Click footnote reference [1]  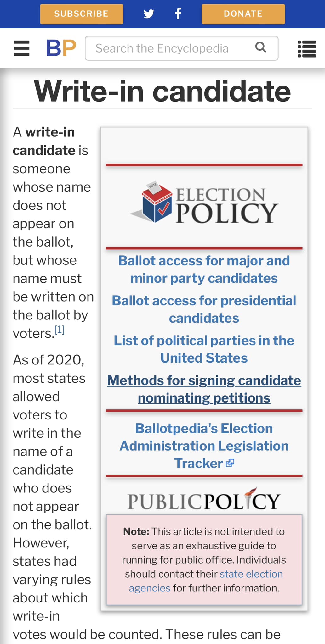60,330
